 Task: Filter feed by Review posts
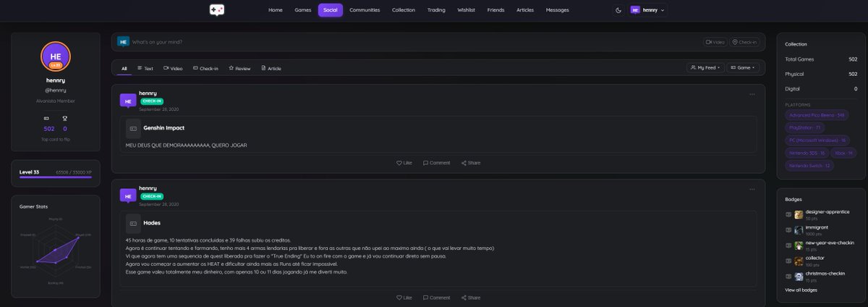(x=239, y=68)
